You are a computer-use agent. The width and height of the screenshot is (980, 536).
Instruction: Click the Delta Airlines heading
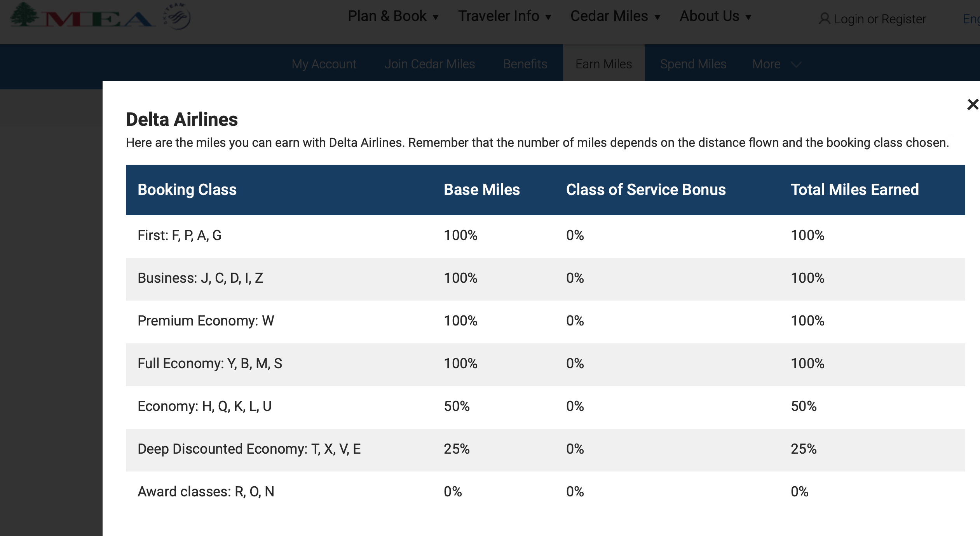pyautogui.click(x=182, y=119)
